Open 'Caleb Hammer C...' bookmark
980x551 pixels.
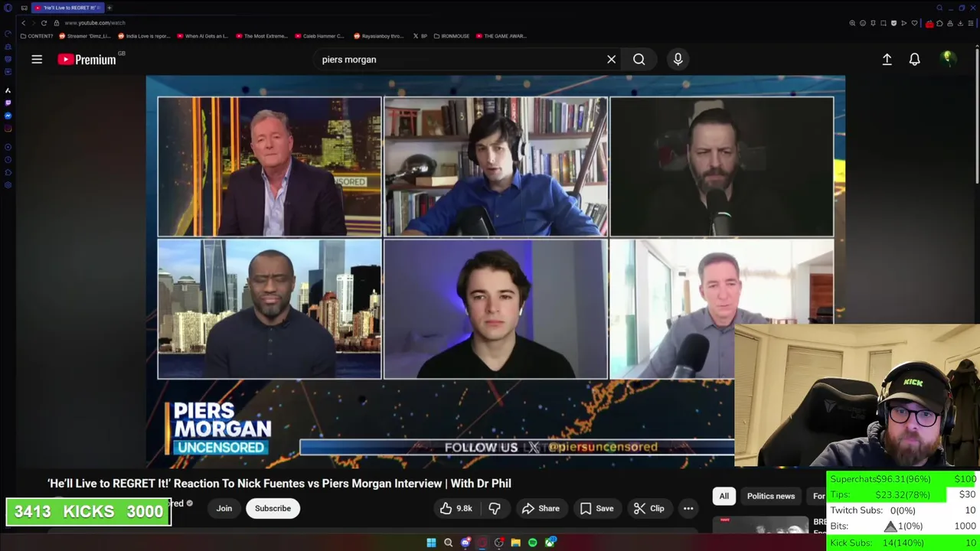pos(320,36)
